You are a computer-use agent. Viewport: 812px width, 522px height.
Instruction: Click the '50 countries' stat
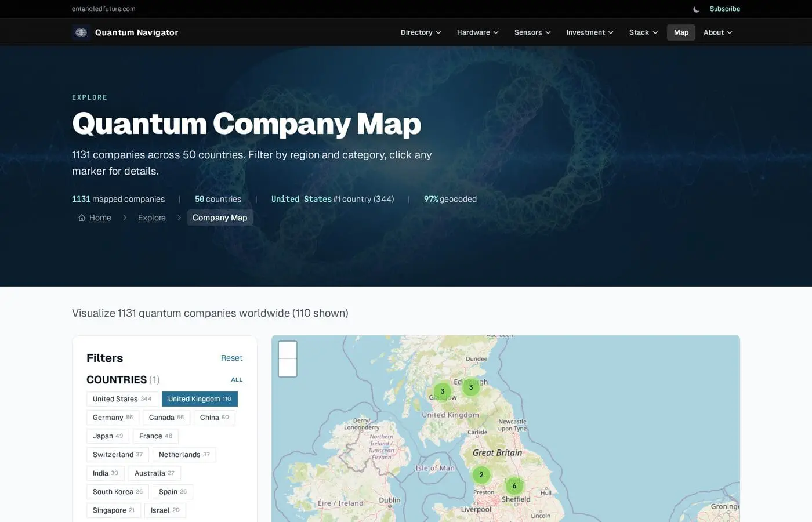tap(218, 199)
